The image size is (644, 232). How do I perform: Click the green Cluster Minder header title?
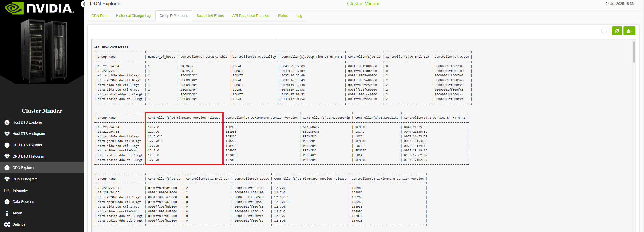(363, 4)
